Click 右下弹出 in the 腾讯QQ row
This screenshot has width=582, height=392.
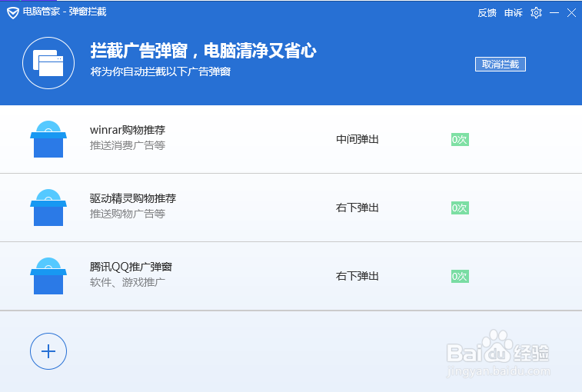click(357, 276)
